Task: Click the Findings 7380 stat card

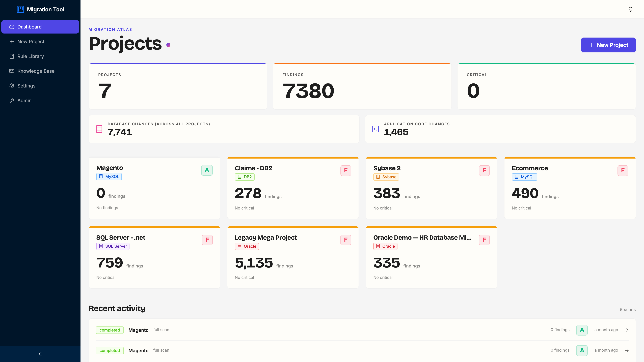Action: click(x=362, y=86)
